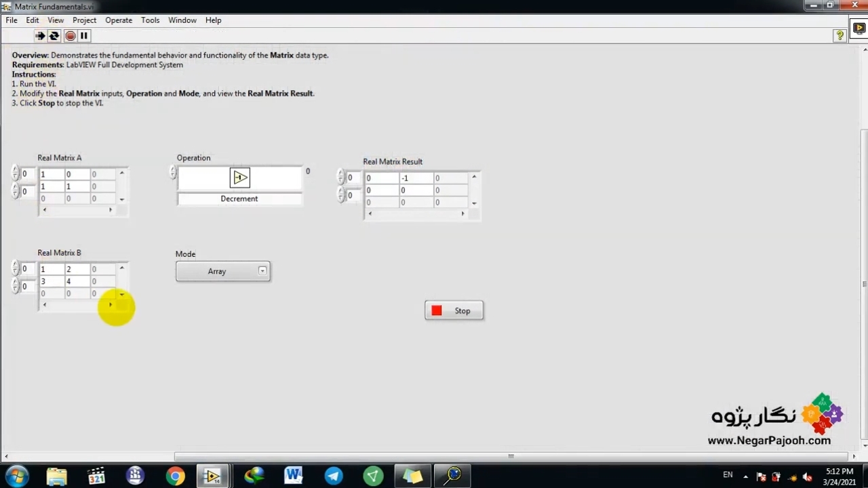Open the Operate menu
The height and width of the screenshot is (488, 868).
(119, 20)
